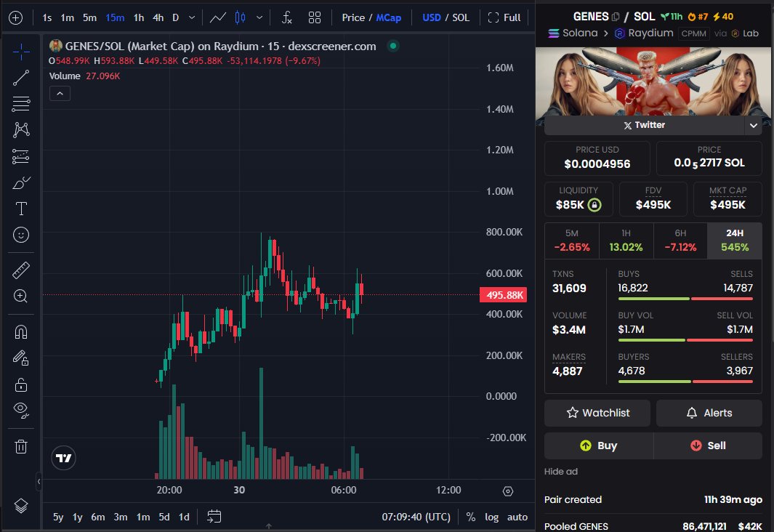774x532 pixels.
Task: Open timezone 07:09:40 (UTC) selector
Action: click(416, 517)
